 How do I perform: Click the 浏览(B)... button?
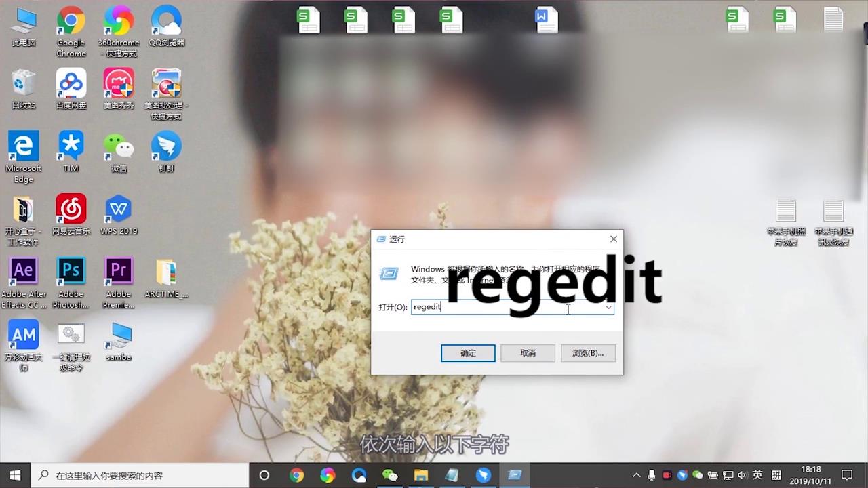pos(587,352)
